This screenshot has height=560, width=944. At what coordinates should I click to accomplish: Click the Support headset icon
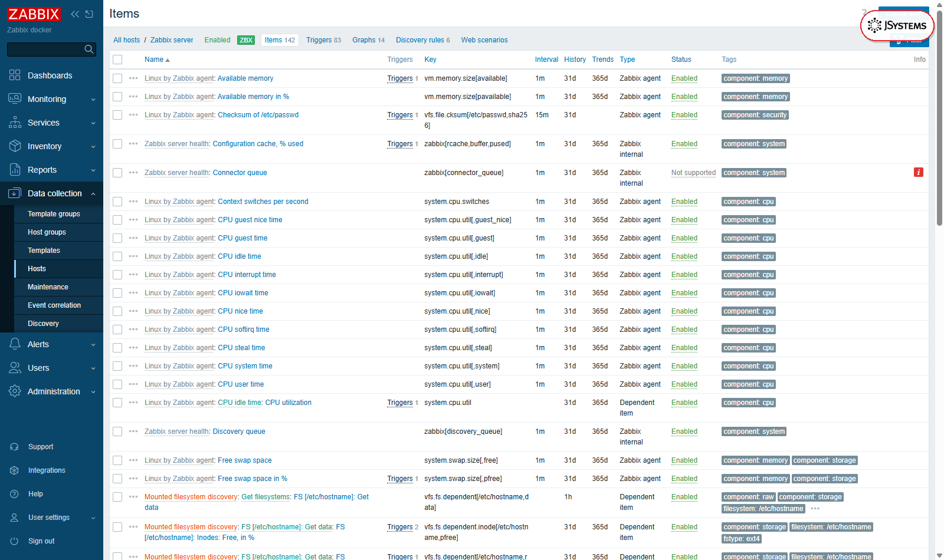tap(15, 447)
